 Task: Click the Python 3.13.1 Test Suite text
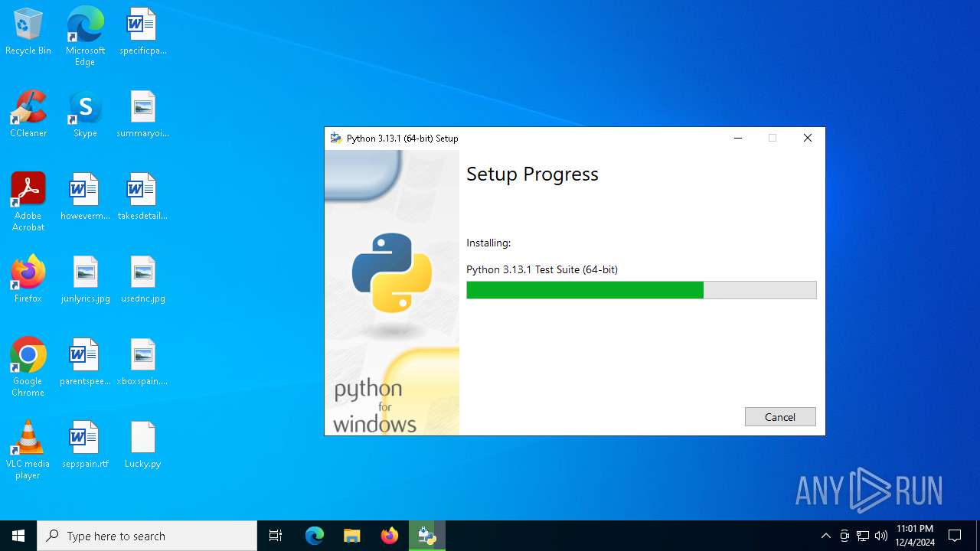coord(542,269)
